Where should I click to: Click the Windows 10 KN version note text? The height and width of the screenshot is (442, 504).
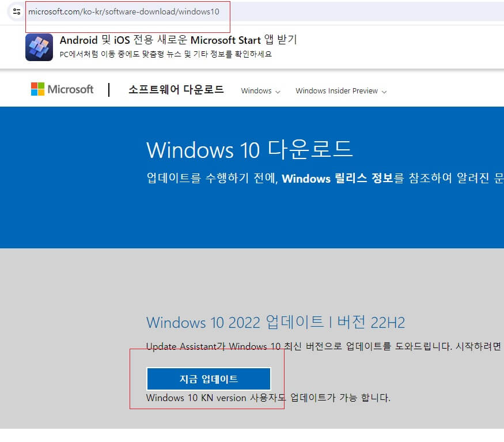click(x=268, y=398)
